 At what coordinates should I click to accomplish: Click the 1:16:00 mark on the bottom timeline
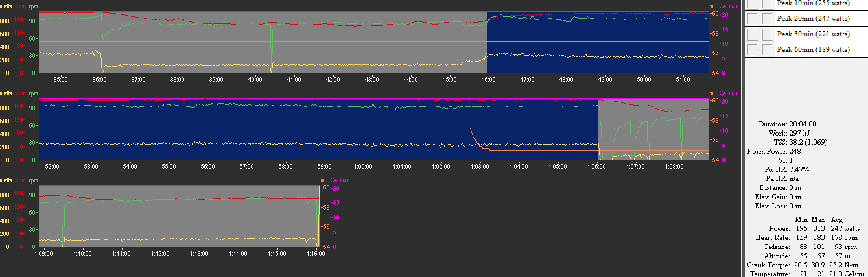coord(315,253)
